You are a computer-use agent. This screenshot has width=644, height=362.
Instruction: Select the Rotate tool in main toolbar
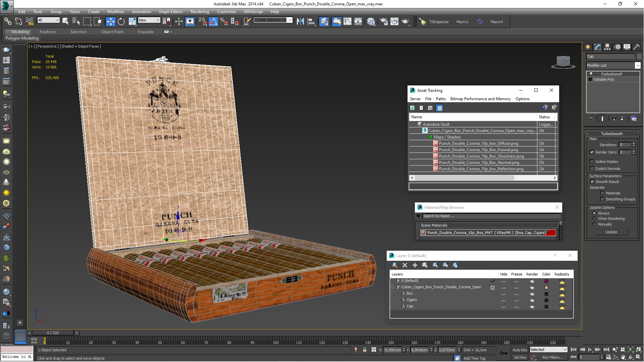121,22
